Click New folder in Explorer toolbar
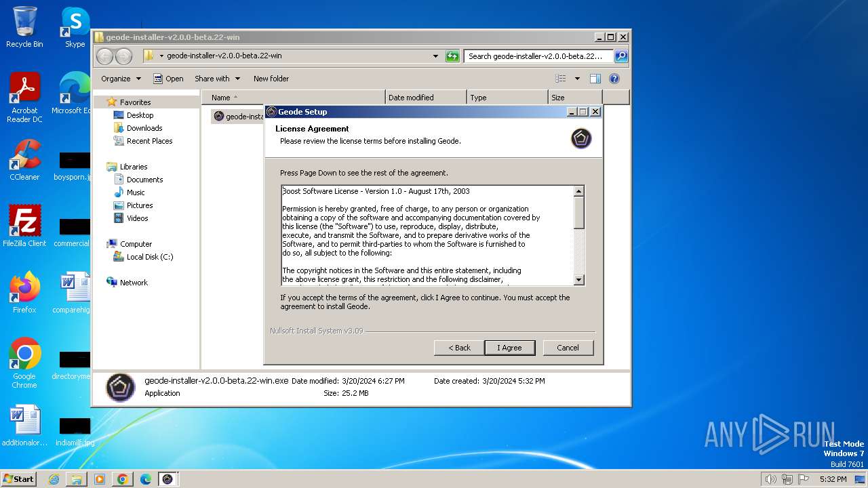This screenshot has width=868, height=488. [x=271, y=79]
